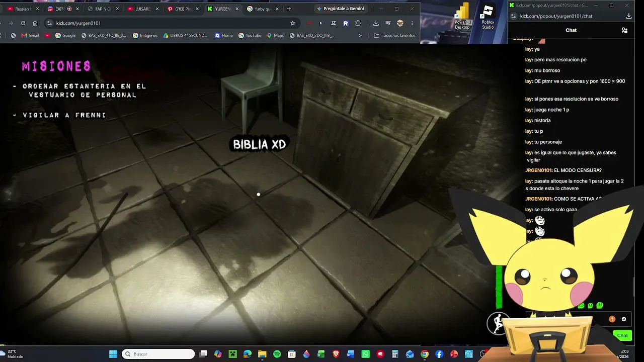Open the Home bookmark

click(224, 36)
